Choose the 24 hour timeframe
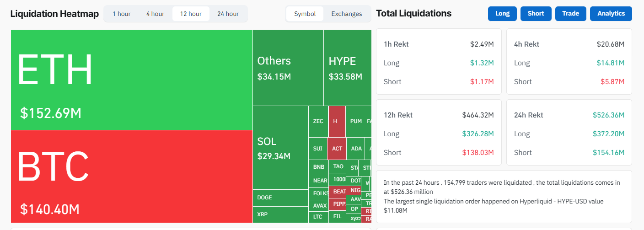This screenshot has width=644, height=230. tap(228, 14)
